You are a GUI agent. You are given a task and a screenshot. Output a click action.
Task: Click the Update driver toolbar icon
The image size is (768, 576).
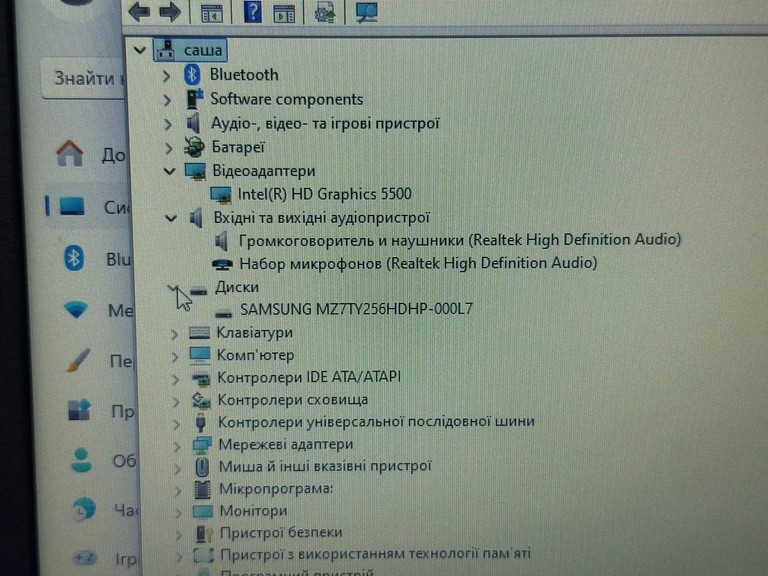(325, 12)
